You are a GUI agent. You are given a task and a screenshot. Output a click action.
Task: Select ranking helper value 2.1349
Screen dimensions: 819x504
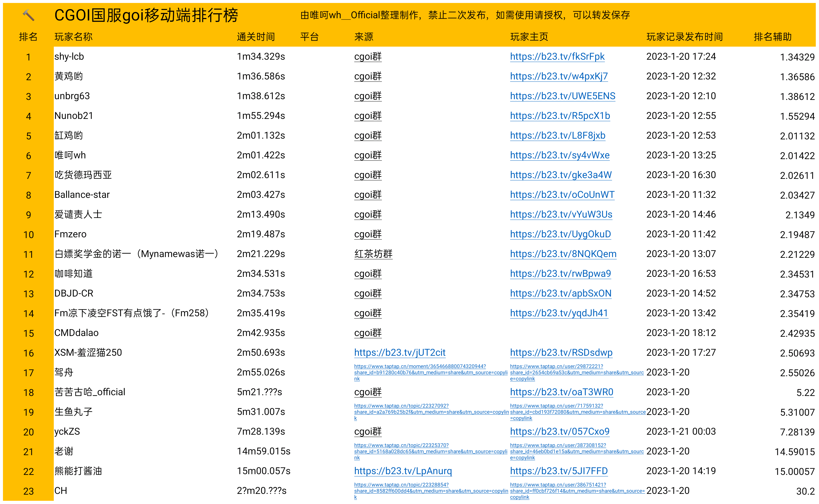(x=800, y=215)
